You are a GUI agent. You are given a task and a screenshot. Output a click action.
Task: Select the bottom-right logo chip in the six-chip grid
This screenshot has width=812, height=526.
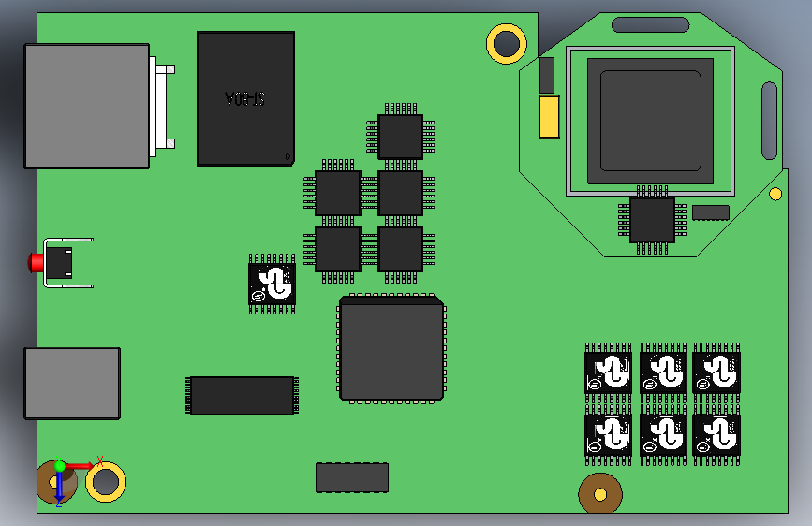point(716,435)
